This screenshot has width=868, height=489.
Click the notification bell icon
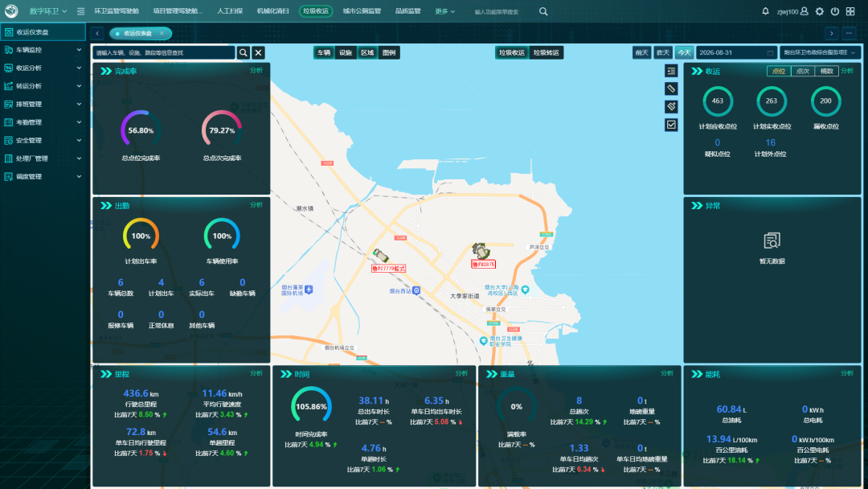(x=765, y=11)
